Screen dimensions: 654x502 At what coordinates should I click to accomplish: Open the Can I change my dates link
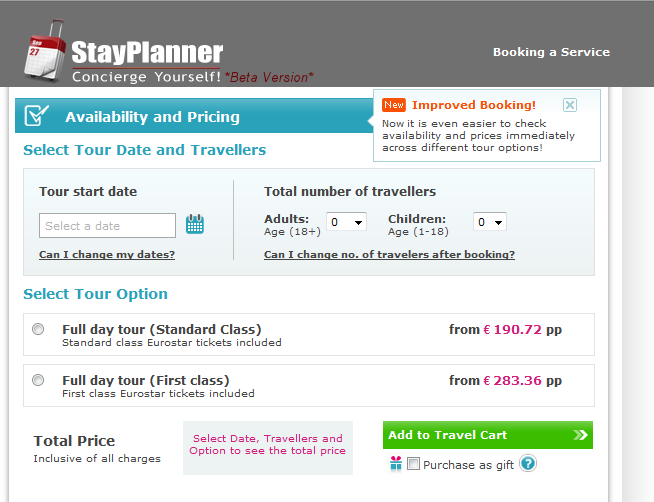click(107, 254)
